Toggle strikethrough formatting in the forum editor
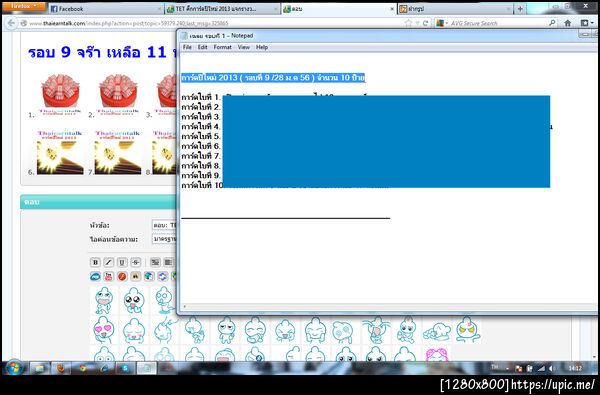Image resolution: width=600 pixels, height=395 pixels. tap(135, 262)
